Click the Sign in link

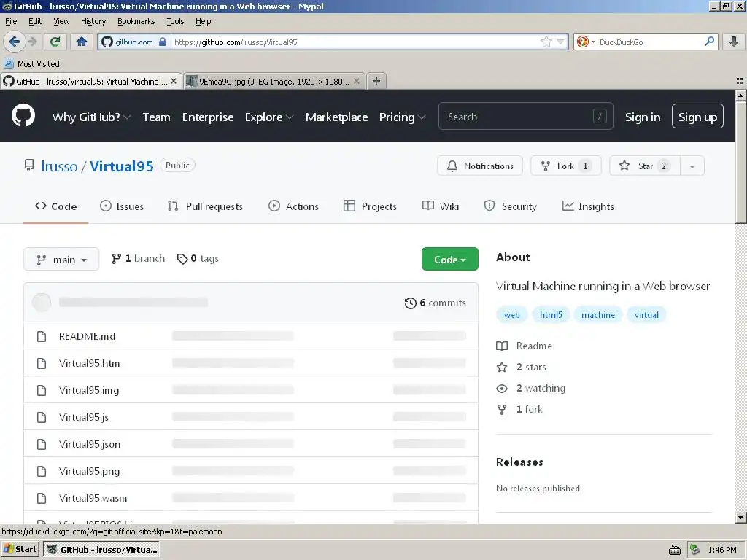[x=643, y=117]
